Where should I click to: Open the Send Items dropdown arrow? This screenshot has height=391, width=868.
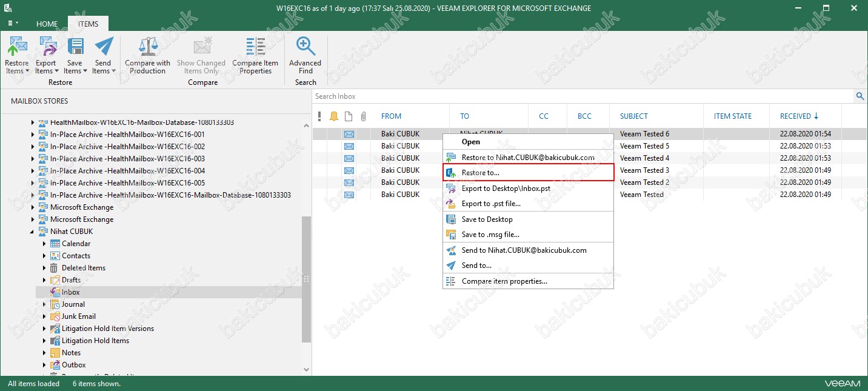[x=113, y=72]
